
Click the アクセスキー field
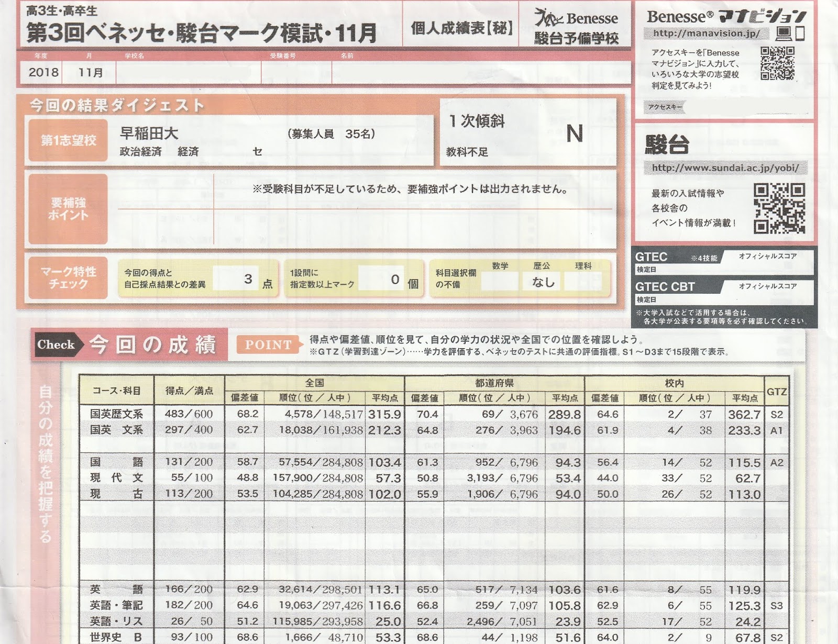(x=725, y=107)
